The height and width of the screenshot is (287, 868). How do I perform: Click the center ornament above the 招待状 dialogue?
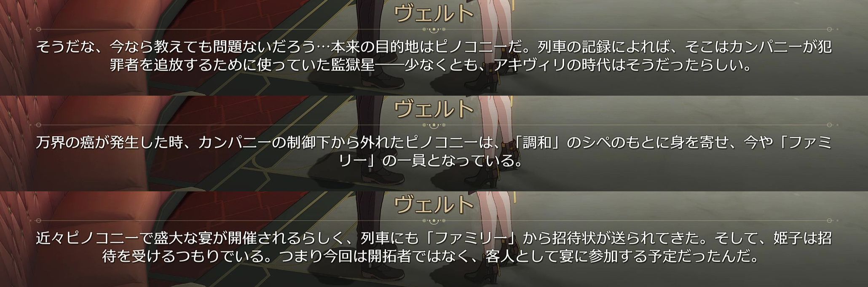(434, 221)
